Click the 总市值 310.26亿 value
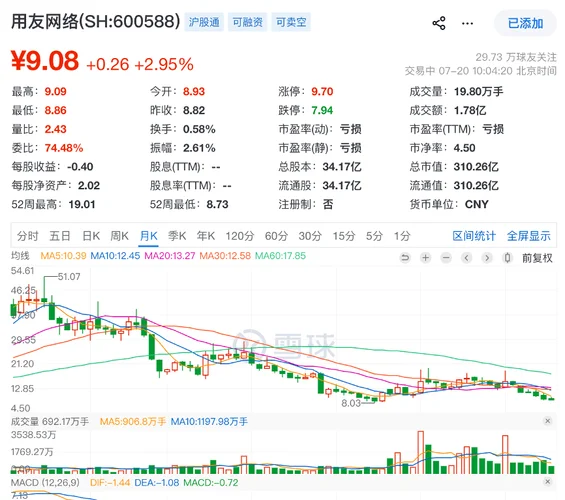Screen dimensions: 565x500 point(476,166)
